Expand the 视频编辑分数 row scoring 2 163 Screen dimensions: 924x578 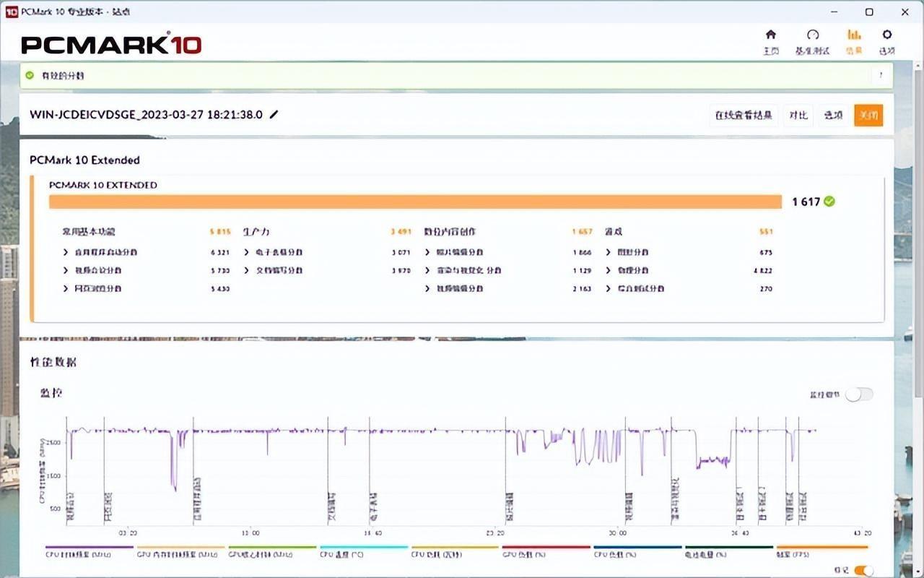[509, 288]
